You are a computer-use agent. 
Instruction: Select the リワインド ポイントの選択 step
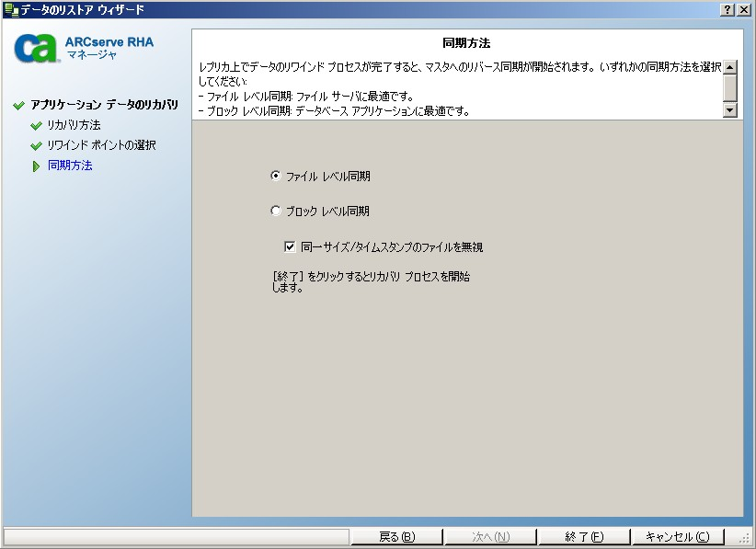(x=101, y=145)
